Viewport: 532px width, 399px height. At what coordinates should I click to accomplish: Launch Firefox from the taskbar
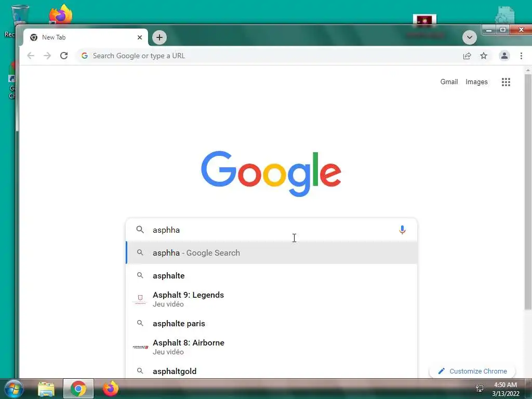[x=110, y=389]
